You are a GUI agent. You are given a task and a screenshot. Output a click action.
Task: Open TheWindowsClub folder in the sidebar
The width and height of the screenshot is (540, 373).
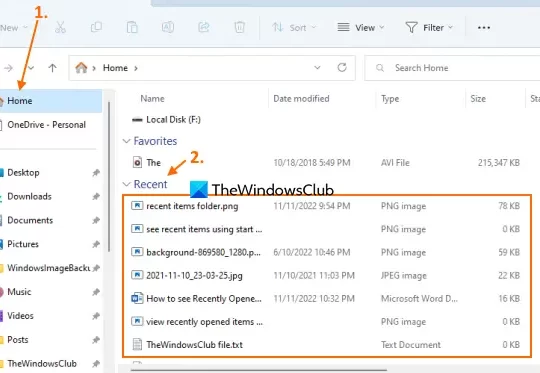[x=42, y=363]
